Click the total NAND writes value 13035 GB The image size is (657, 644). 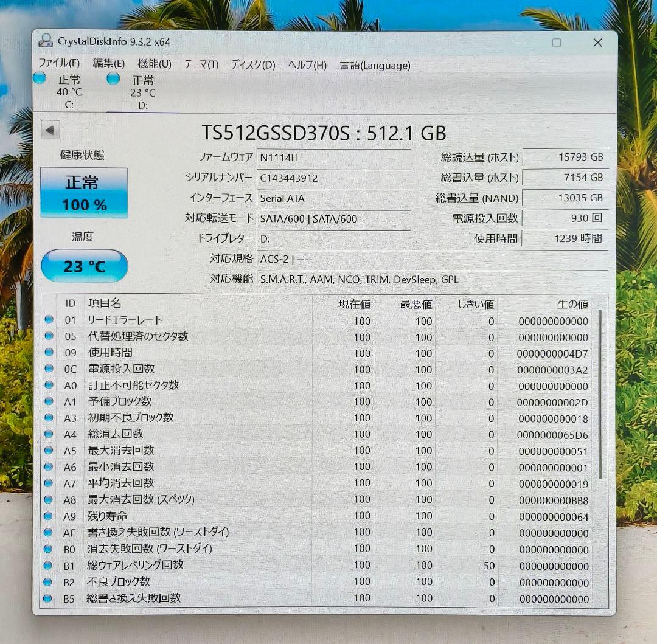click(x=566, y=198)
